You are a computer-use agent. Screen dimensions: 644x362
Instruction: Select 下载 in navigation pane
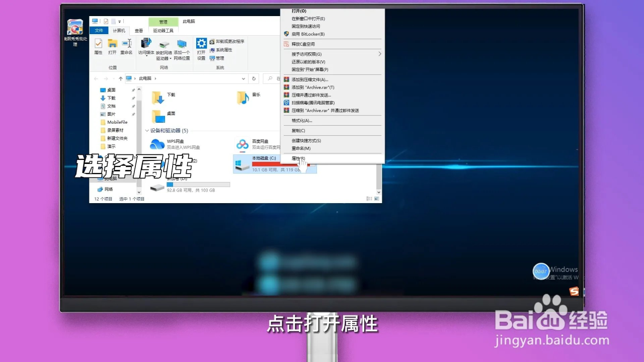[x=111, y=98]
